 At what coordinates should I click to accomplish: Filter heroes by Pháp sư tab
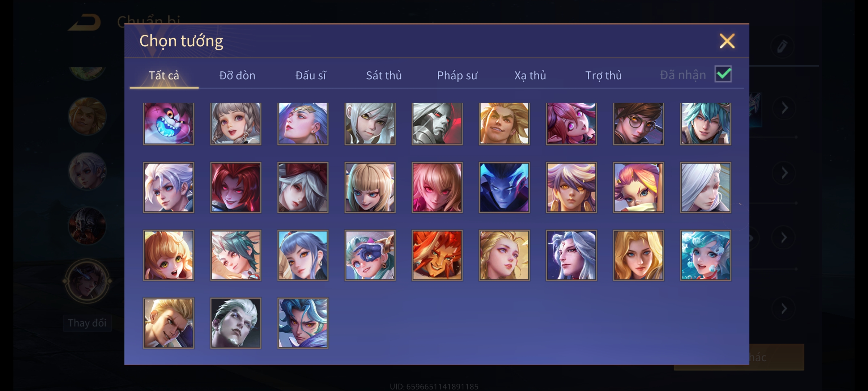(x=457, y=75)
